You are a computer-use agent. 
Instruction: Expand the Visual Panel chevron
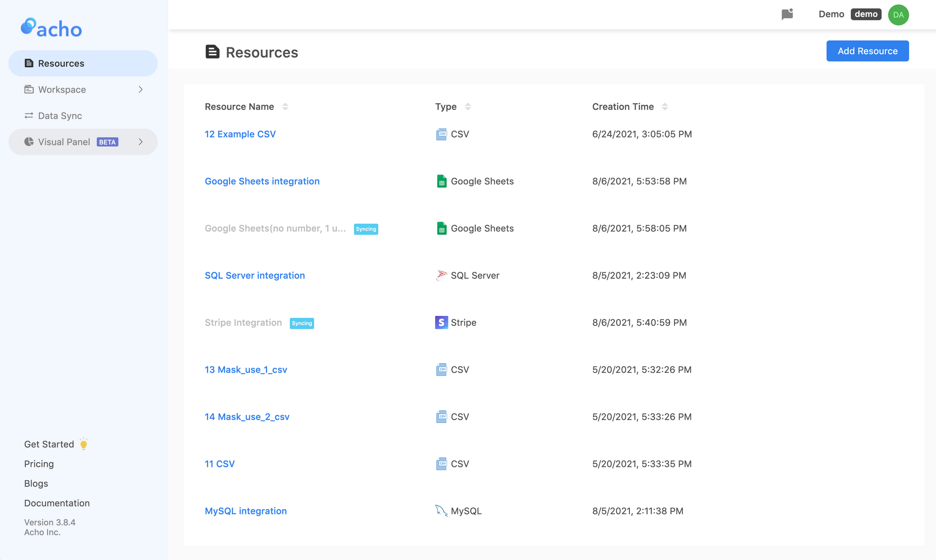pos(140,142)
